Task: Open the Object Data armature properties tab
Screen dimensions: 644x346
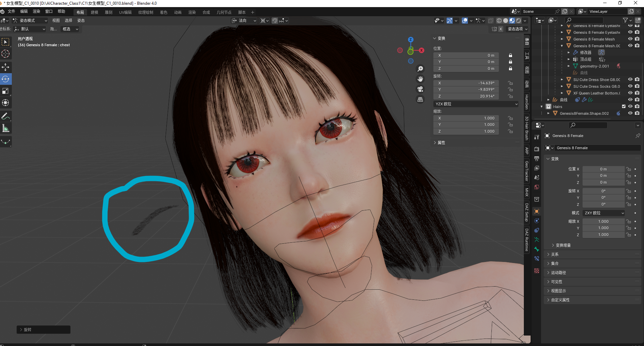Action: pos(537,240)
